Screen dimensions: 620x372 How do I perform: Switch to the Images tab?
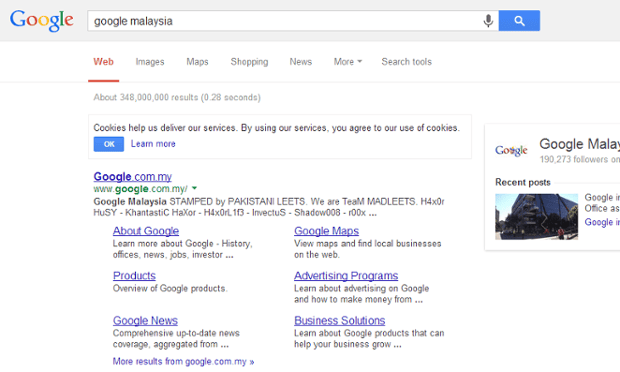pyautogui.click(x=150, y=62)
